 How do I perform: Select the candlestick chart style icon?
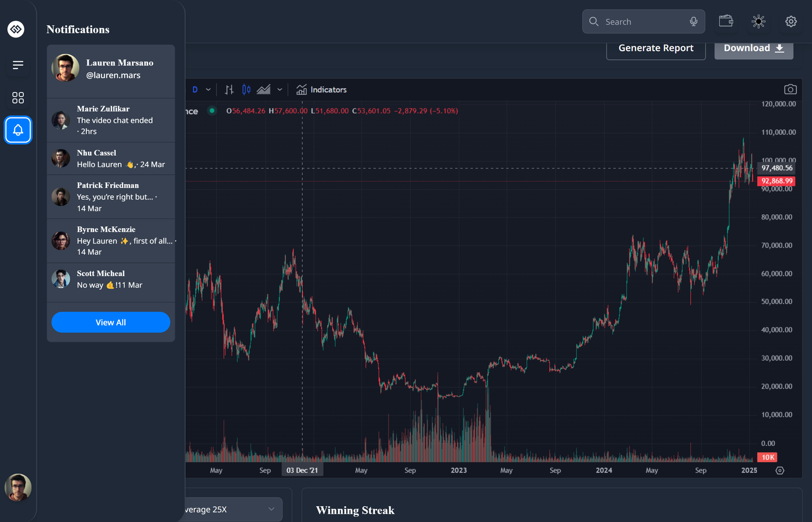point(246,90)
